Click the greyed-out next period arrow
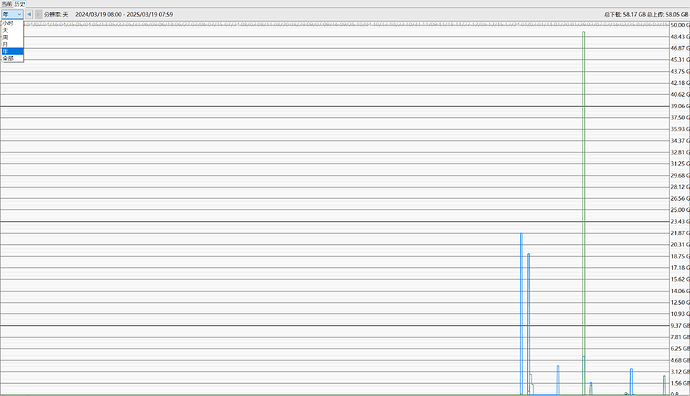Screen dimensions: 690x396 coord(38,15)
